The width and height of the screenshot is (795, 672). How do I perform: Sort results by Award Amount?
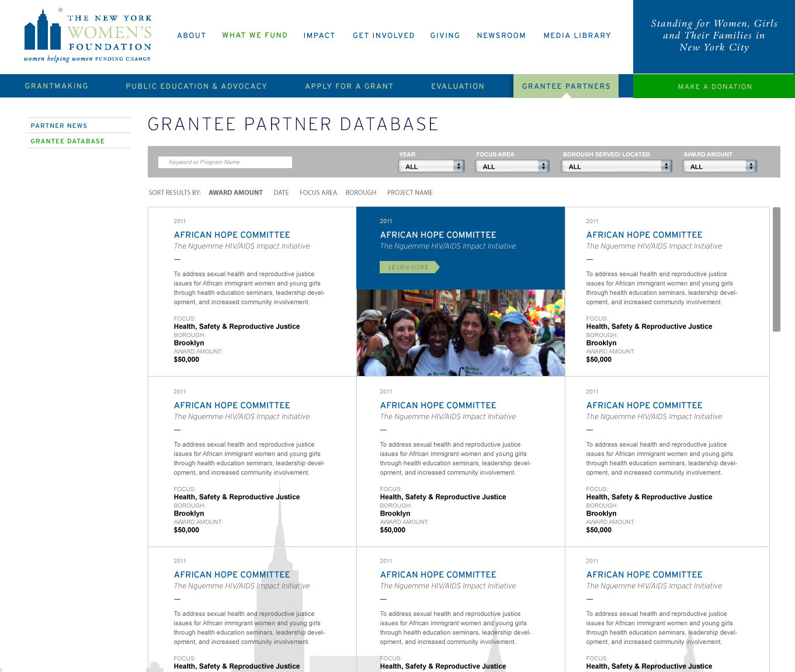(x=236, y=193)
